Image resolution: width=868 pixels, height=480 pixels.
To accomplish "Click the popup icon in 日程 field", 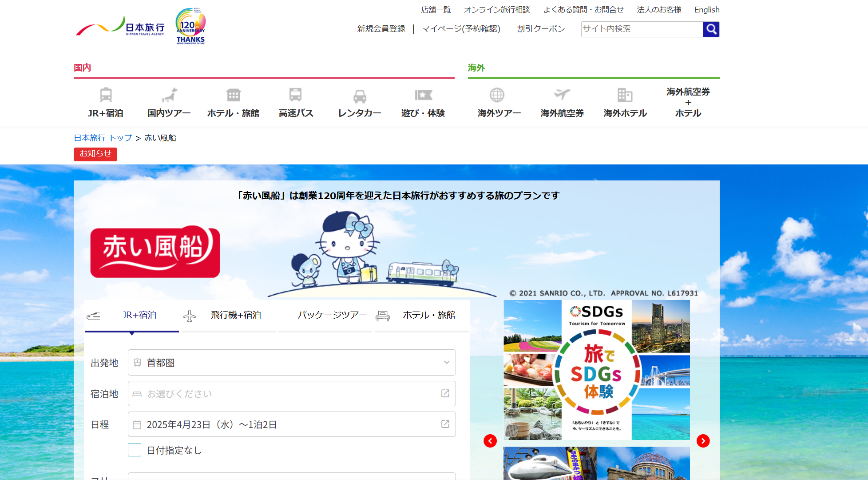I will [445, 424].
